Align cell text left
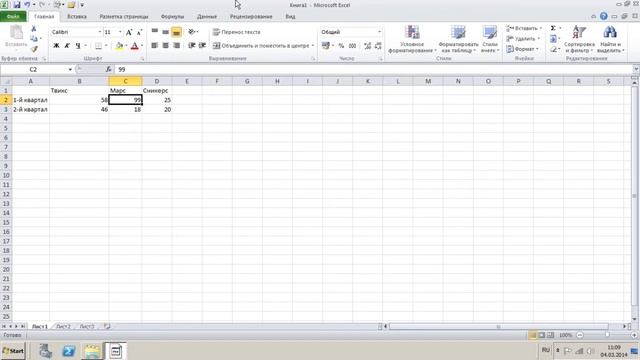 pyautogui.click(x=155, y=46)
